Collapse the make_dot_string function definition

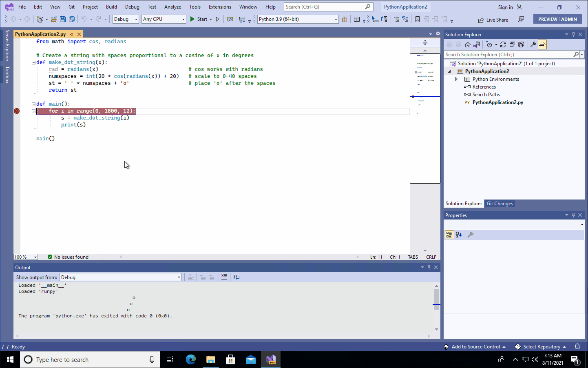[33, 62]
